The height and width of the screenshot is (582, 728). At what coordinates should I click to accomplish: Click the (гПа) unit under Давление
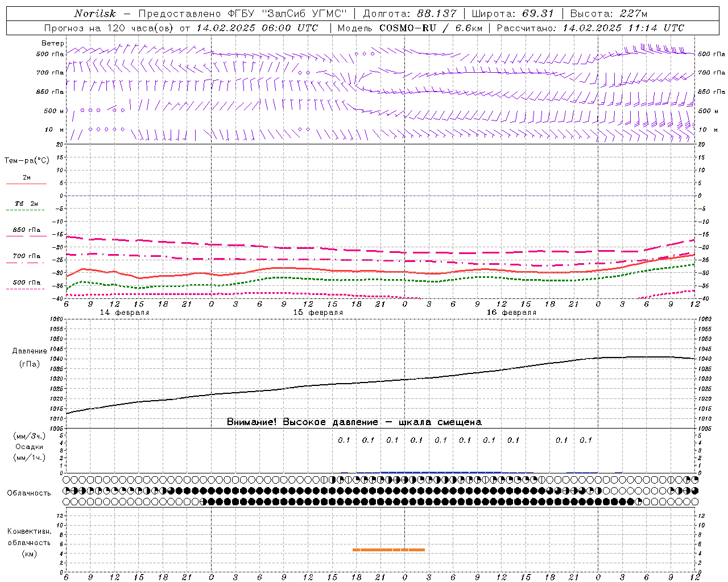30,364
